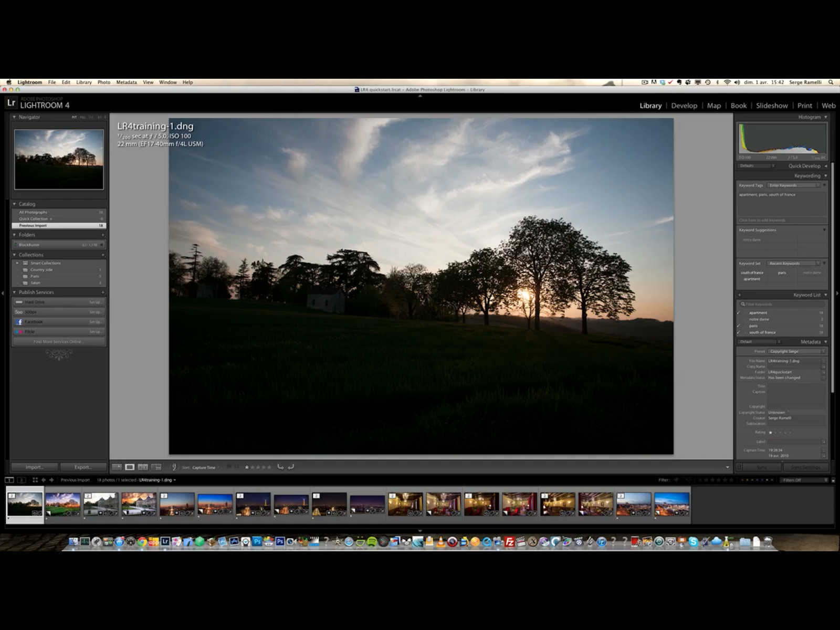Screen dimensions: 840x630
Task: Open the Slideshow module
Action: [772, 106]
